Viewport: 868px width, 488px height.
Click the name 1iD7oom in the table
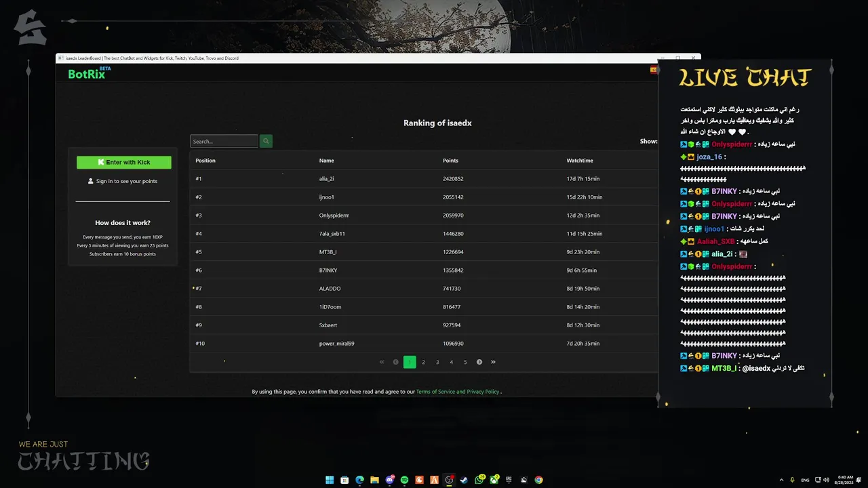click(330, 307)
